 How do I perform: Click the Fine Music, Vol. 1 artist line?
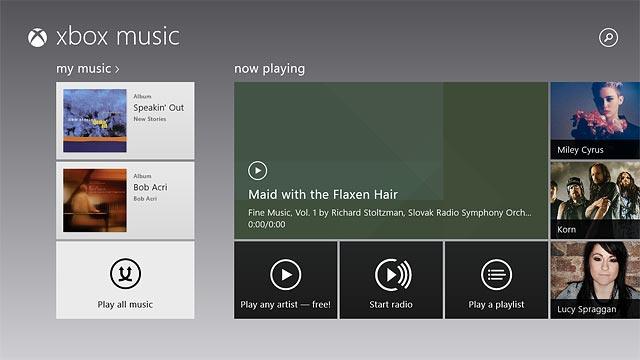pyautogui.click(x=390, y=213)
